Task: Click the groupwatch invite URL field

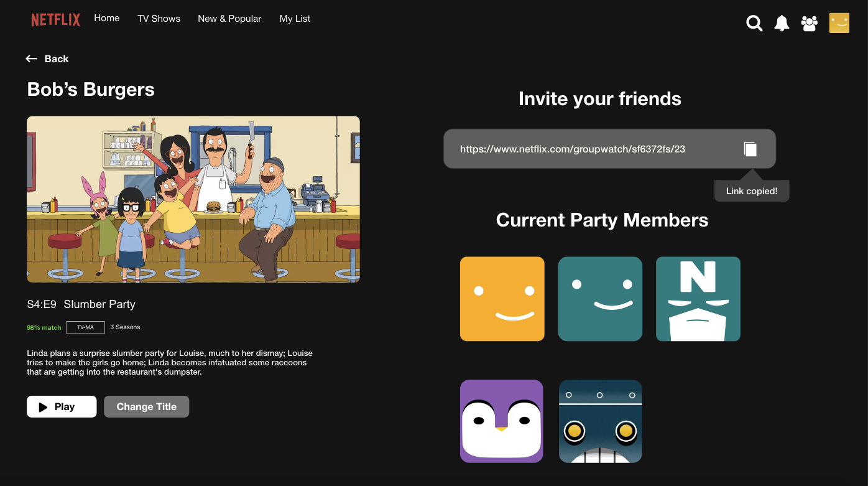Action: pos(609,149)
